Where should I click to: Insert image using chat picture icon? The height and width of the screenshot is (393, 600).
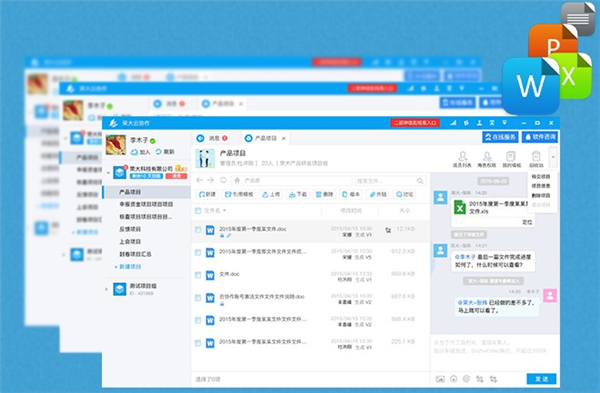(440, 379)
